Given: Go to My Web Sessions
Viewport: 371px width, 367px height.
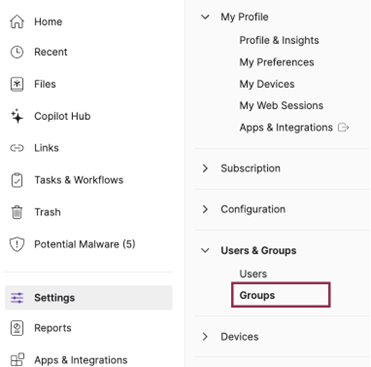Looking at the screenshot, I should (281, 106).
